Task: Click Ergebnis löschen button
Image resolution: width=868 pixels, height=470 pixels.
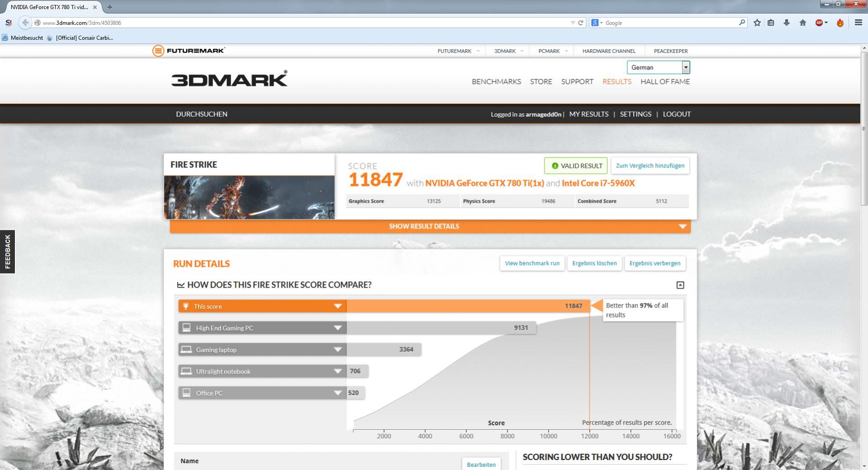Action: (x=594, y=263)
